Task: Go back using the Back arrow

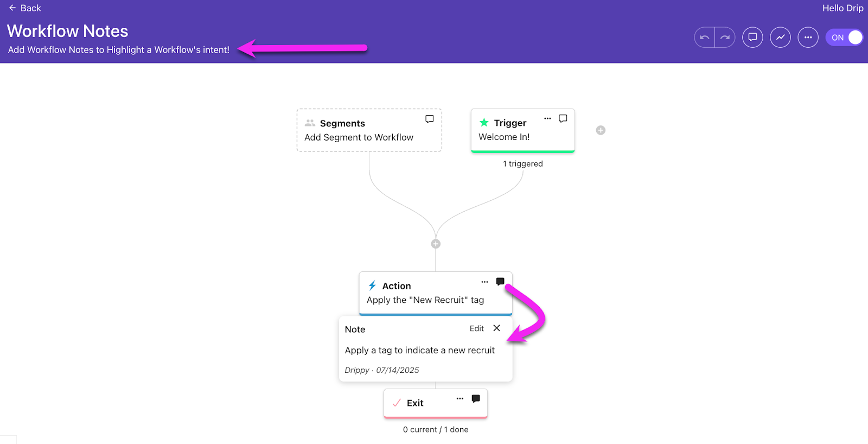Action: (x=24, y=8)
